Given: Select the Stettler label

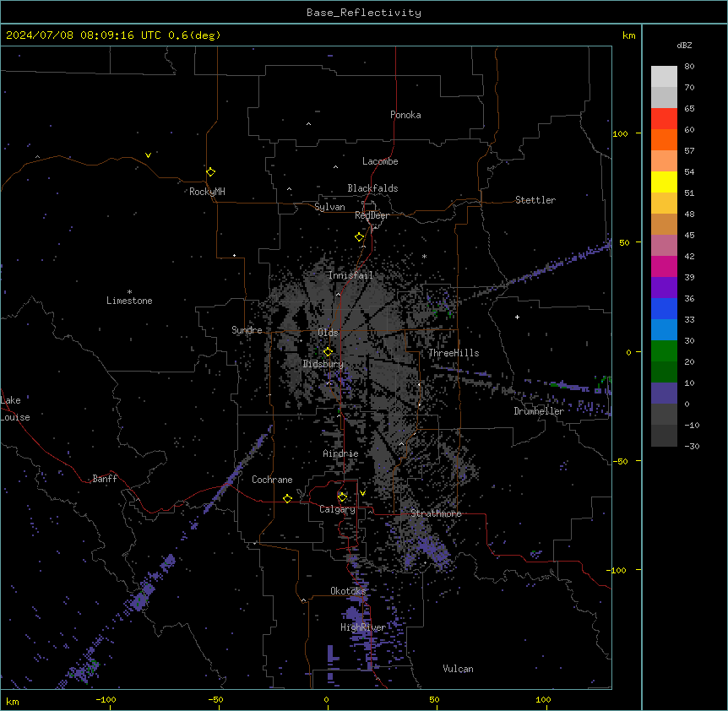Looking at the screenshot, I should coord(535,200).
